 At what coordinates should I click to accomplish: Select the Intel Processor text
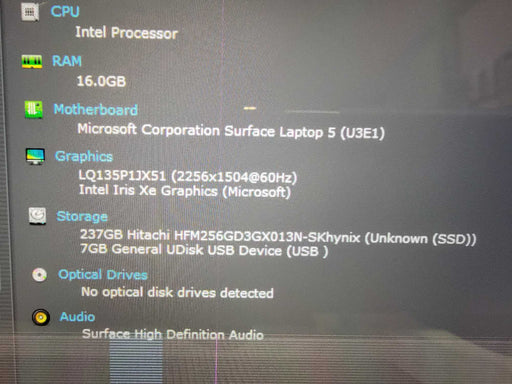(126, 33)
